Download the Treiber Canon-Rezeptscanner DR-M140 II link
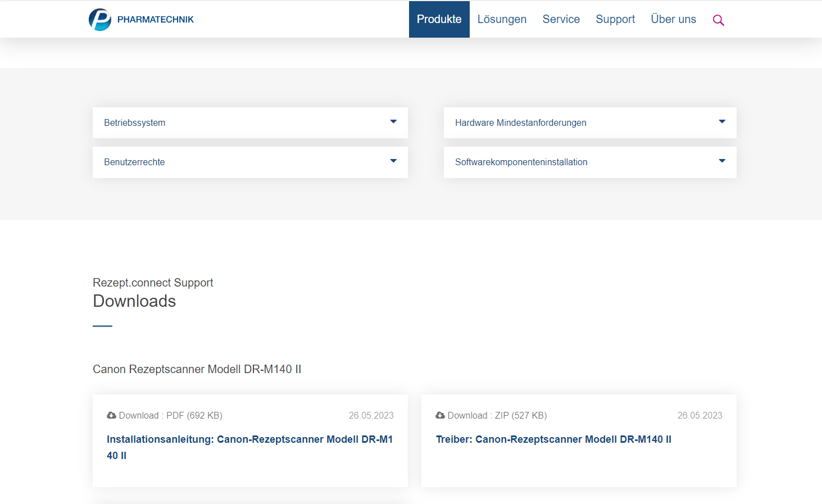This screenshot has width=822, height=504. click(553, 439)
